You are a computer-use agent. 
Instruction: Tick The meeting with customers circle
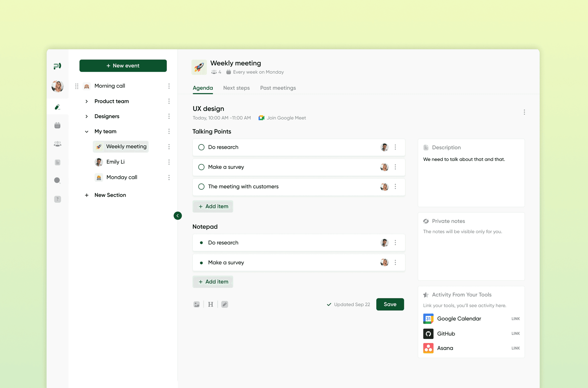[x=201, y=187]
